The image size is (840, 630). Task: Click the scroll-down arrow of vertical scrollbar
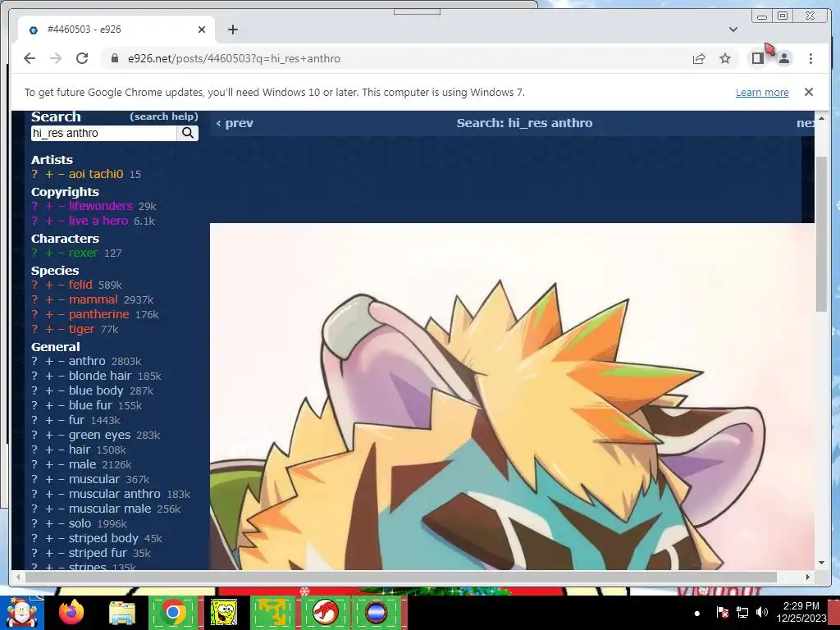click(x=821, y=563)
